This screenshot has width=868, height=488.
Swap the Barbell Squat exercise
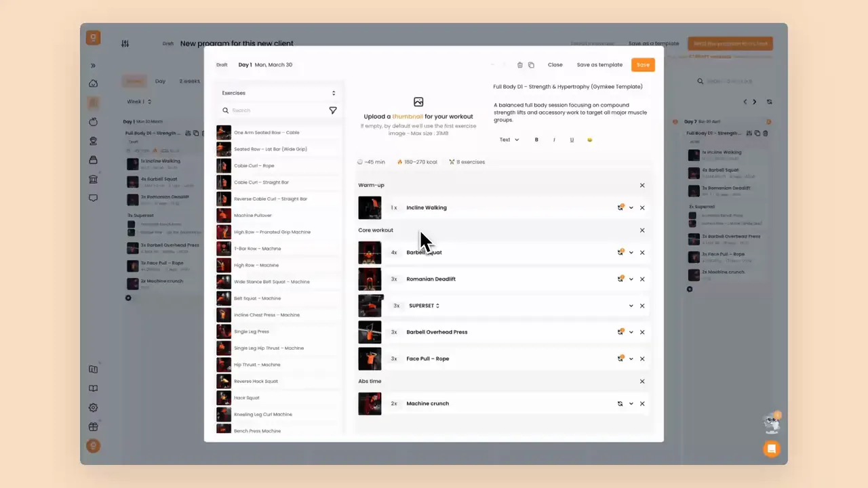pyautogui.click(x=620, y=252)
